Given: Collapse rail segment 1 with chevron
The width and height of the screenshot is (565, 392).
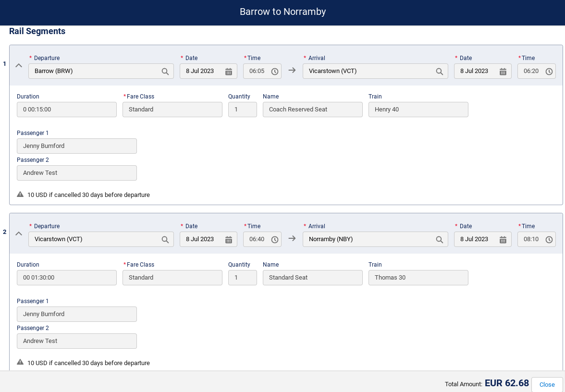Looking at the screenshot, I should click(x=19, y=65).
